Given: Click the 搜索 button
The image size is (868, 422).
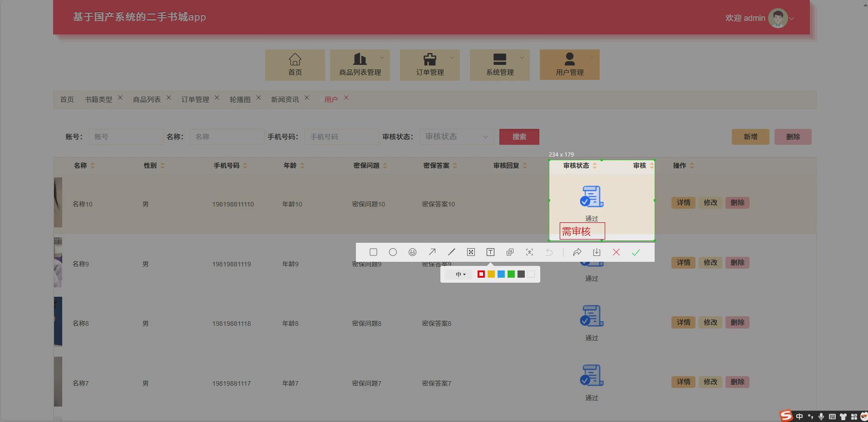Looking at the screenshot, I should tap(519, 137).
